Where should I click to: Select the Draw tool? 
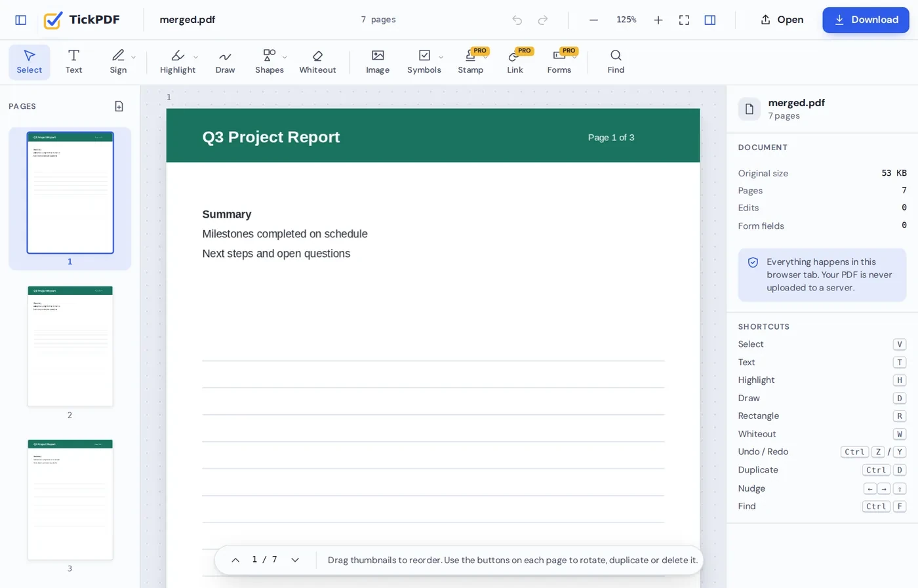[x=225, y=62]
